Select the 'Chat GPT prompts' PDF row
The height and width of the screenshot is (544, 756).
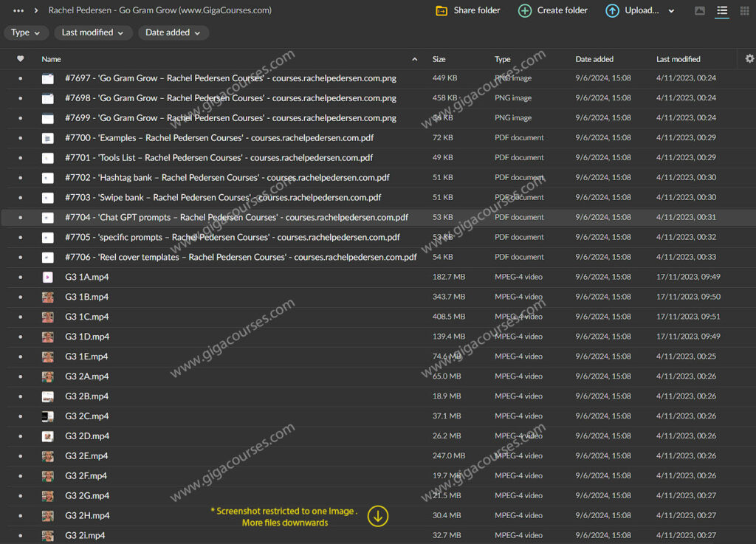tap(236, 218)
